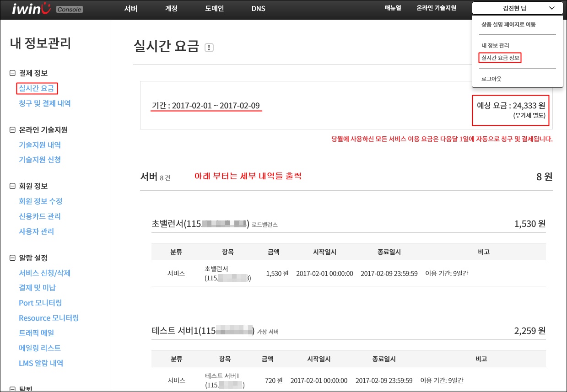Screen dimensions: 567x392
Task: Open 메일링 리스트
Action: click(40, 348)
